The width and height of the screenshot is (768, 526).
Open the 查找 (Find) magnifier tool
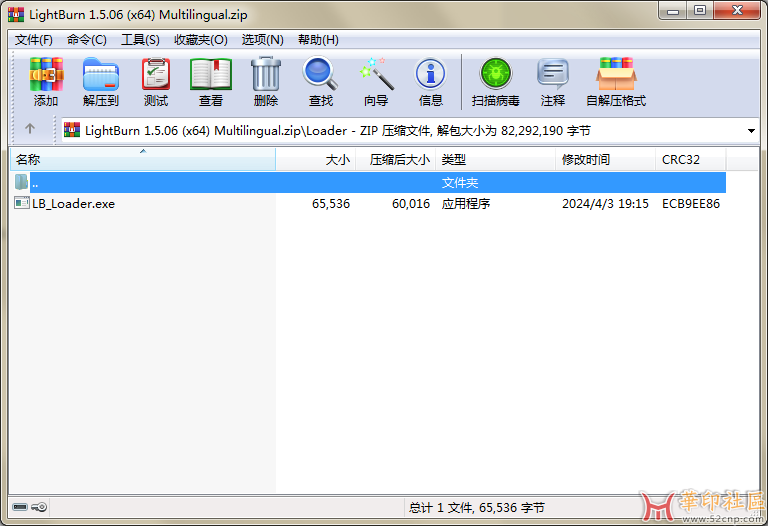321,74
